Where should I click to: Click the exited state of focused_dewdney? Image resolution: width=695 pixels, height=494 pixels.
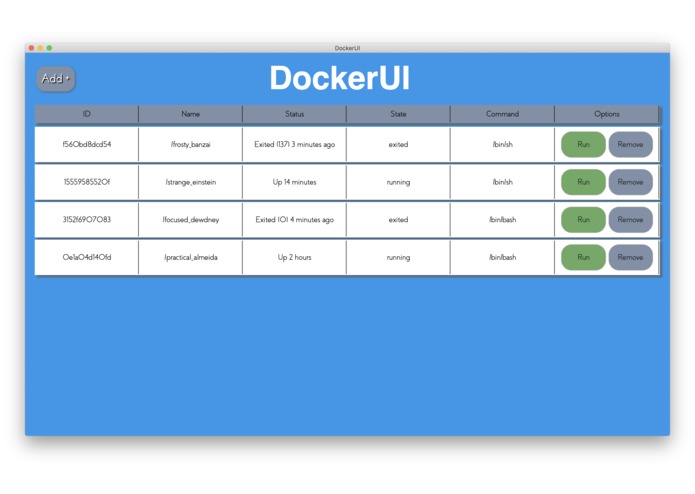(x=398, y=220)
